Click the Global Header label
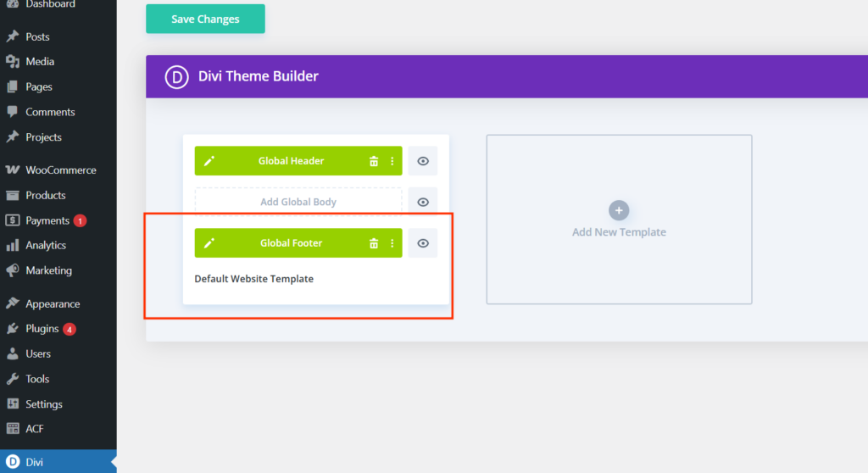The image size is (868, 473). [292, 161]
